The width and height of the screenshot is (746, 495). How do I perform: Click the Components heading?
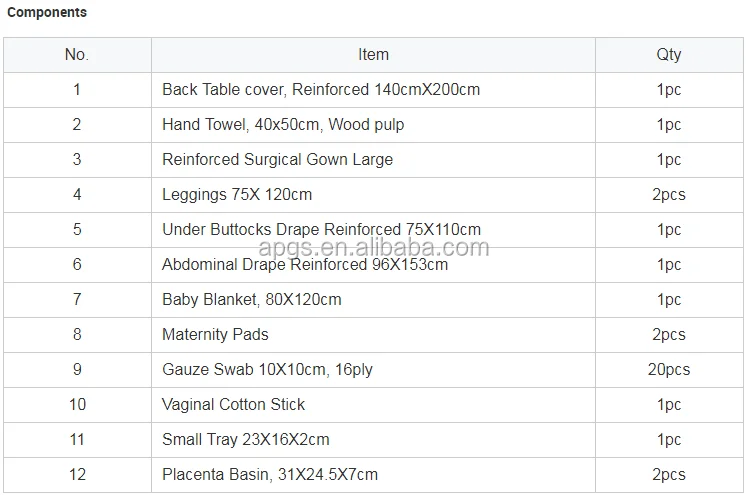[47, 13]
